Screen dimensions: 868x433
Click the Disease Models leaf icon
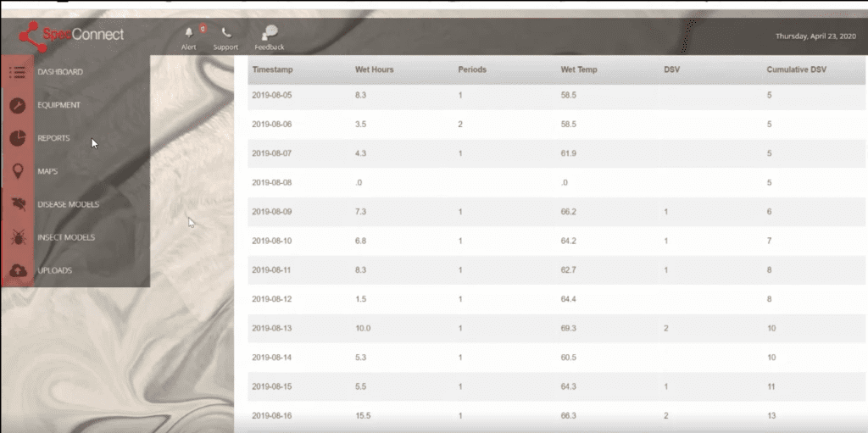(x=18, y=204)
